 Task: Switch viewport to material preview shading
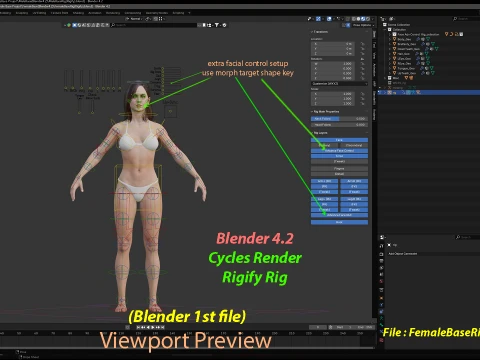[363, 19]
